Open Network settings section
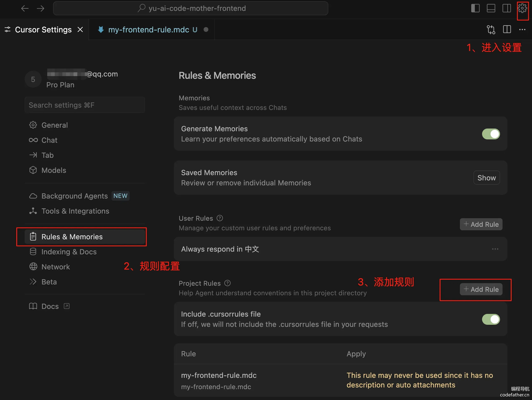 pyautogui.click(x=85, y=267)
